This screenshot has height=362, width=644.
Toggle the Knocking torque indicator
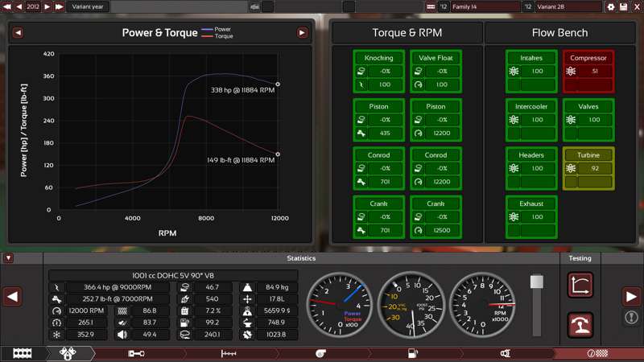tap(378, 71)
